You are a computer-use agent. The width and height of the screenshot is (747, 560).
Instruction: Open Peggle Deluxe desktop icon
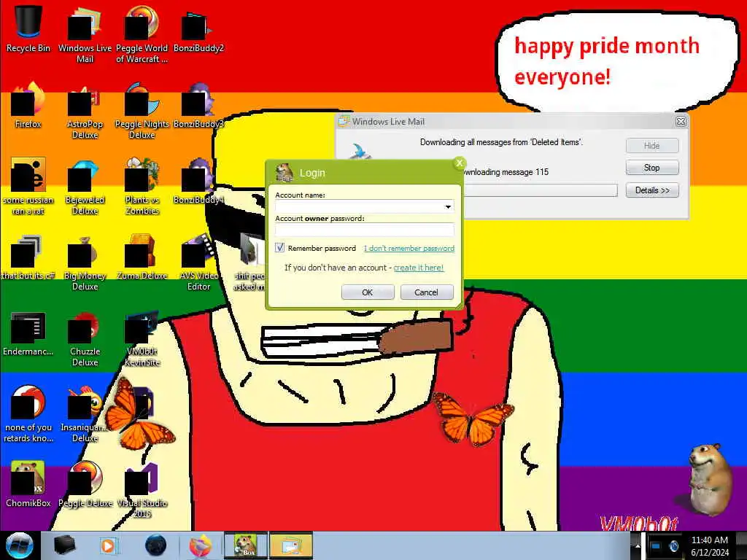(85, 484)
